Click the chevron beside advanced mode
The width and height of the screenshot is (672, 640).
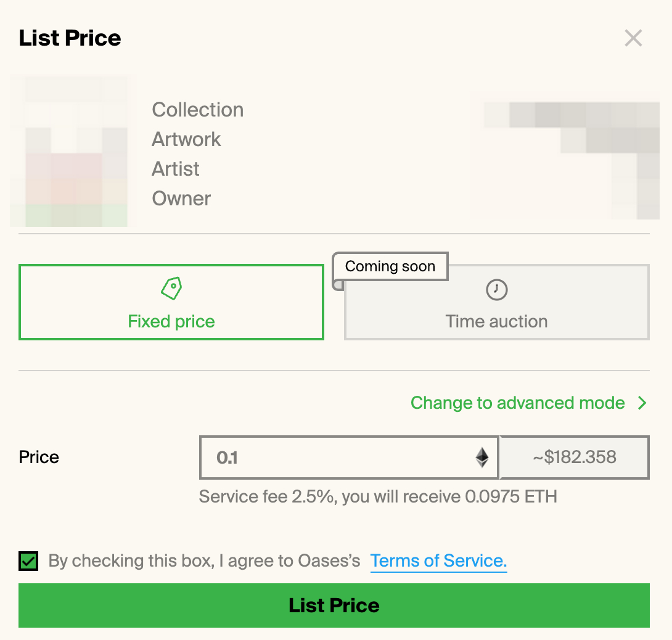[x=642, y=403]
